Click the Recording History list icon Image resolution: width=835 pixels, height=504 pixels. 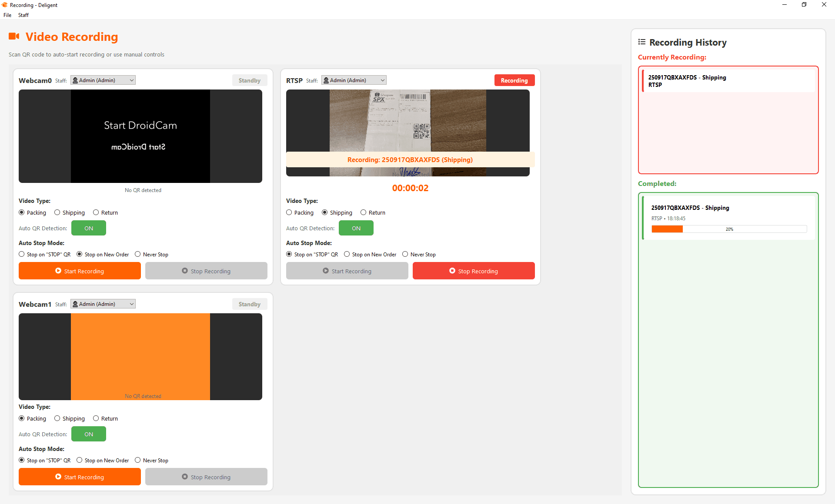point(641,42)
